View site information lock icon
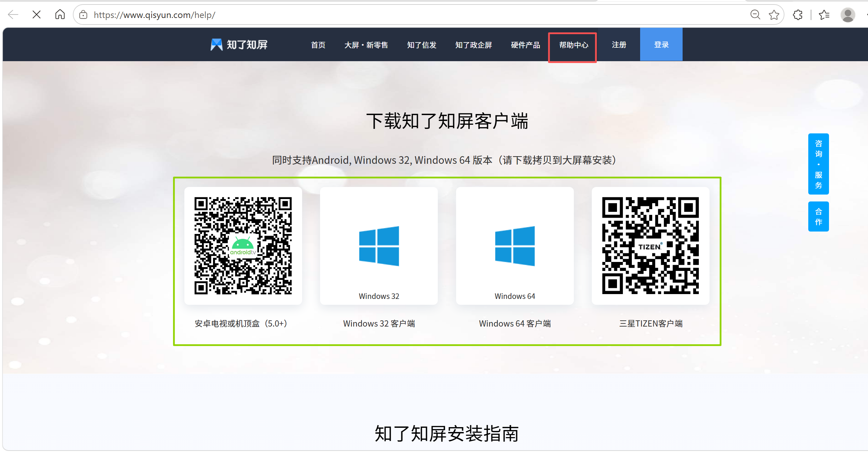868x452 pixels. [x=83, y=15]
